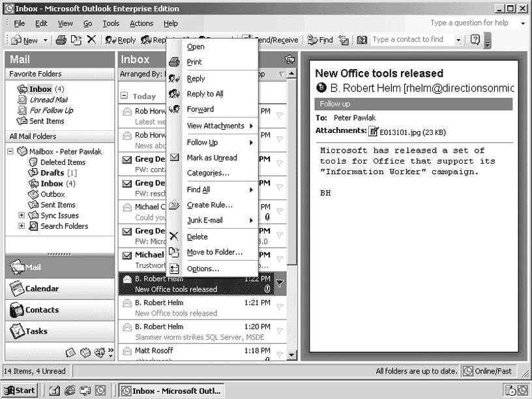Choose Print in the context menu
This screenshot has width=532, height=399.
[x=212, y=62]
